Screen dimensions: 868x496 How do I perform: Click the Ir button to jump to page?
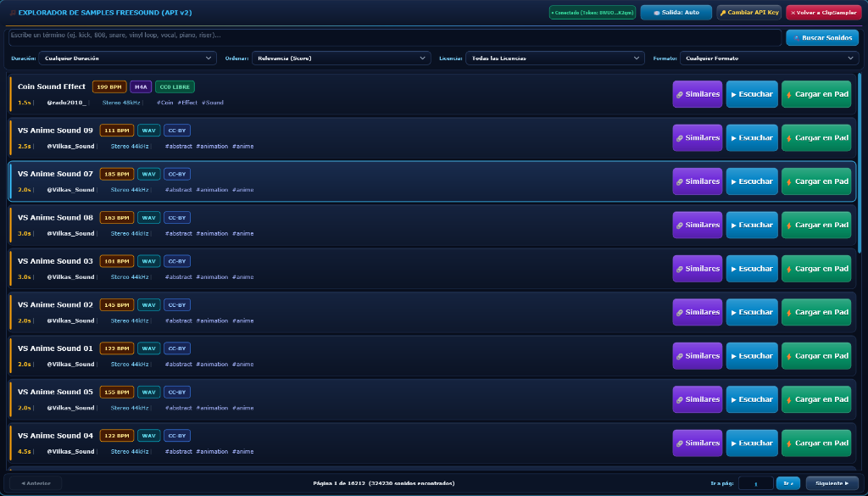[x=788, y=483]
